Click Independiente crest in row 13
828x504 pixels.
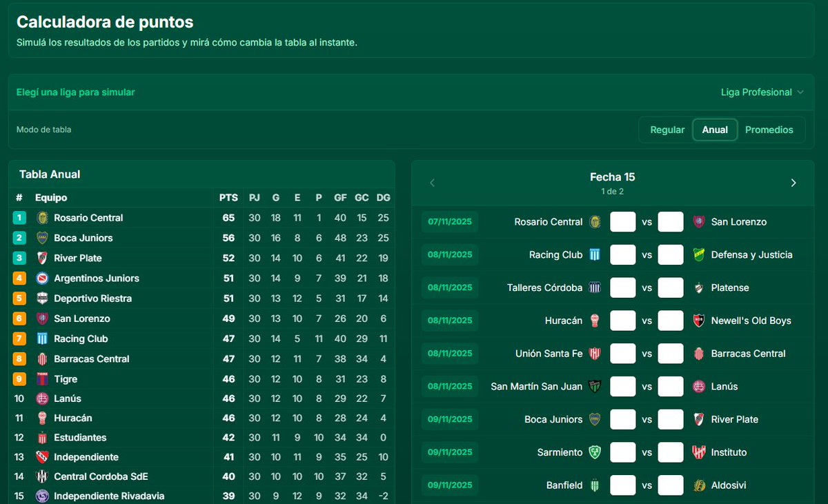point(41,457)
